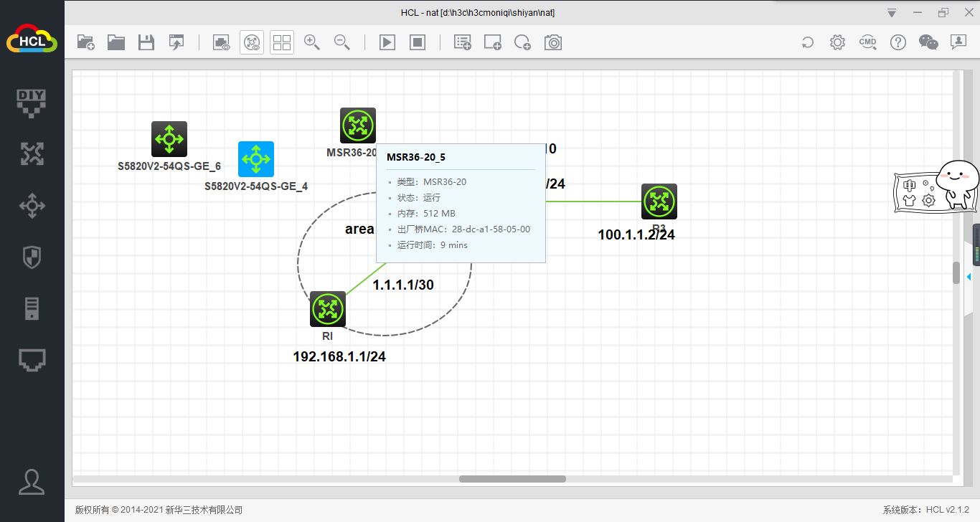Toggle the circular topology display option
The height and width of the screenshot is (522, 980).
(252, 42)
